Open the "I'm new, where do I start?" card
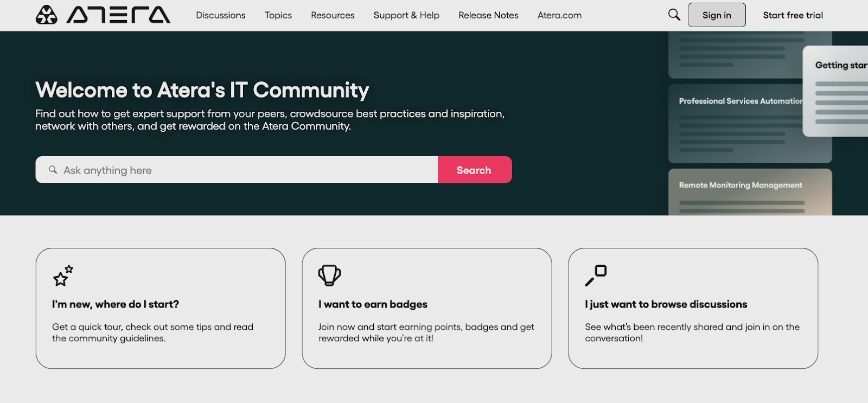 coord(161,309)
